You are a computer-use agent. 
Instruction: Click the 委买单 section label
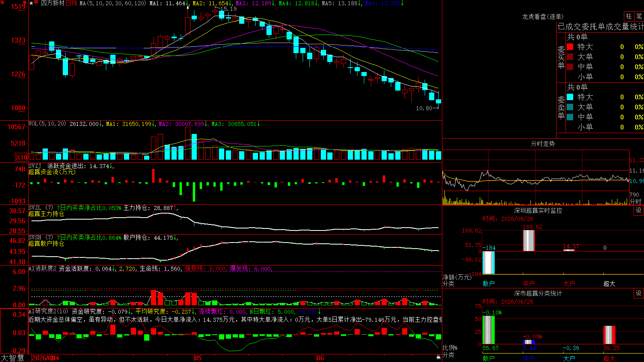tap(561, 57)
